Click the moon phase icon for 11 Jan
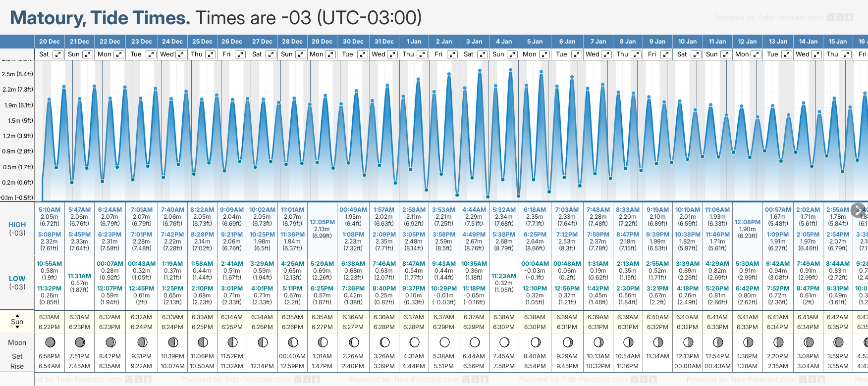The width and height of the screenshot is (868, 386). (x=717, y=342)
